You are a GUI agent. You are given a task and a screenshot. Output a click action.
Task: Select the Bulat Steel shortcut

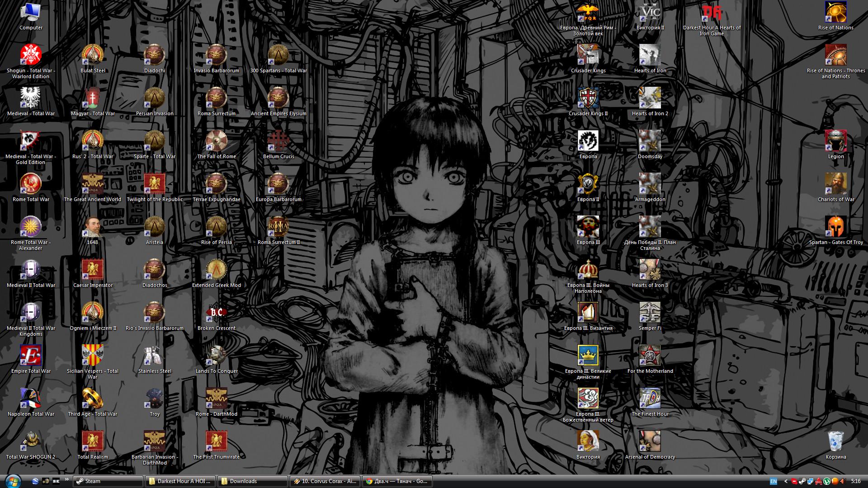pyautogui.click(x=93, y=59)
